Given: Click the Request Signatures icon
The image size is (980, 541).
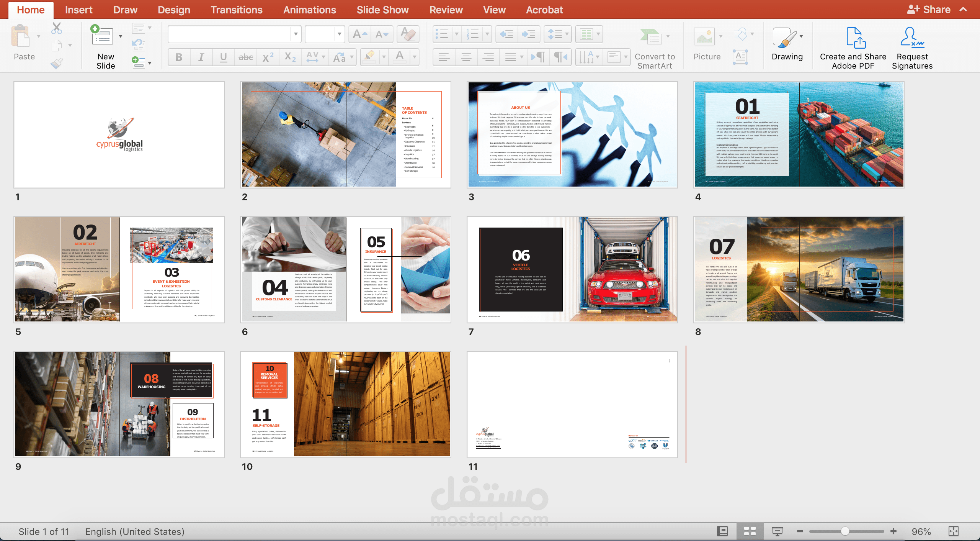Looking at the screenshot, I should (x=912, y=38).
